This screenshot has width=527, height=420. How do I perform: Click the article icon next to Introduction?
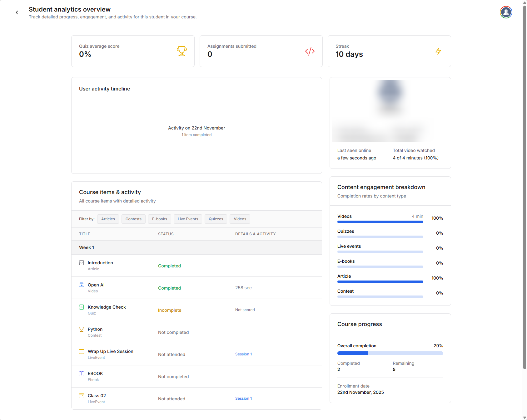click(x=82, y=263)
